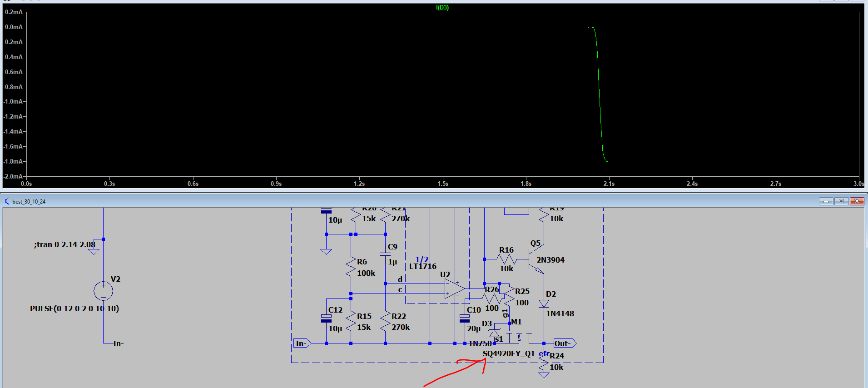This screenshot has height=388, width=868.
Task: Click the ground symbol beside ;tran directive
Action: (x=94, y=251)
